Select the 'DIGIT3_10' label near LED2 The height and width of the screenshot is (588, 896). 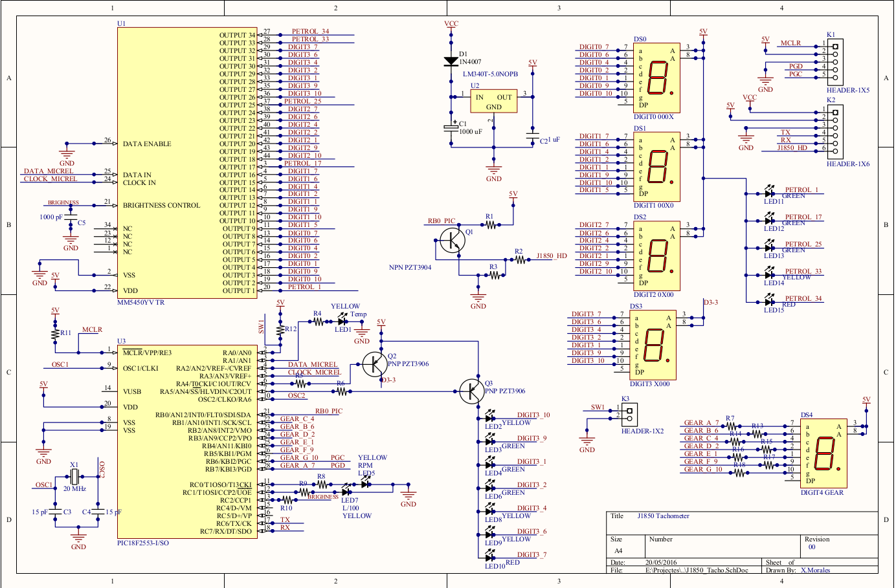(x=533, y=415)
